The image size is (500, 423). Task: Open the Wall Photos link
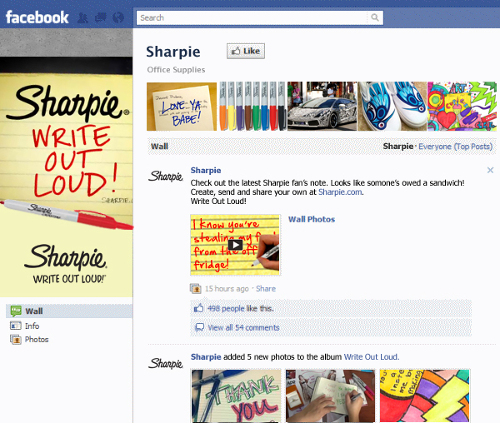coord(311,219)
